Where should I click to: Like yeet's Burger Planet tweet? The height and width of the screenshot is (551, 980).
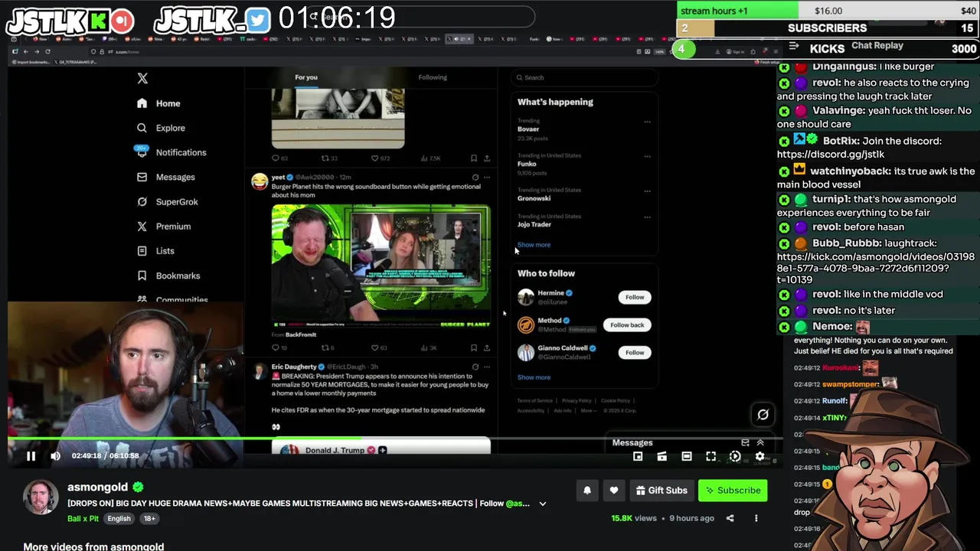point(378,347)
